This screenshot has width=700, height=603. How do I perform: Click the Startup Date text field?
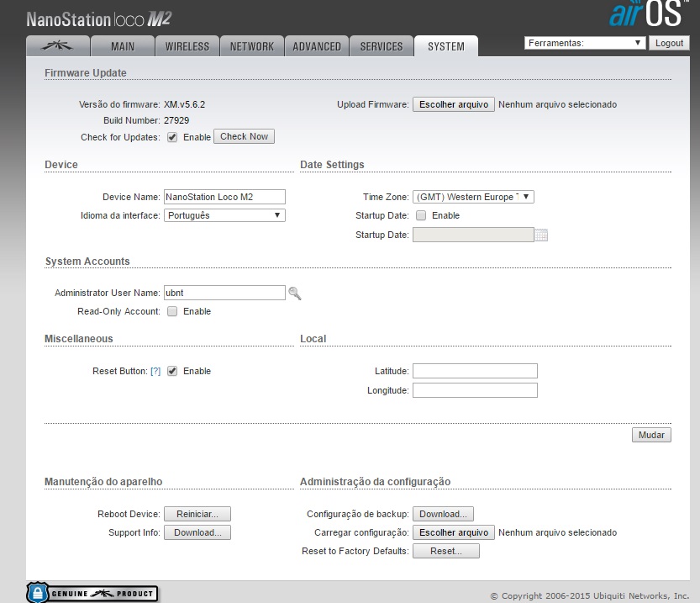[x=473, y=235]
